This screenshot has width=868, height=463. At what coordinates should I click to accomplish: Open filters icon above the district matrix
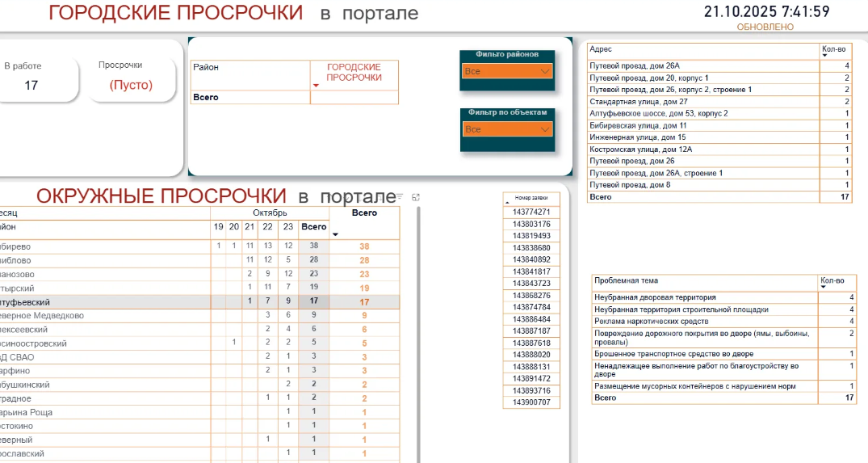(400, 197)
